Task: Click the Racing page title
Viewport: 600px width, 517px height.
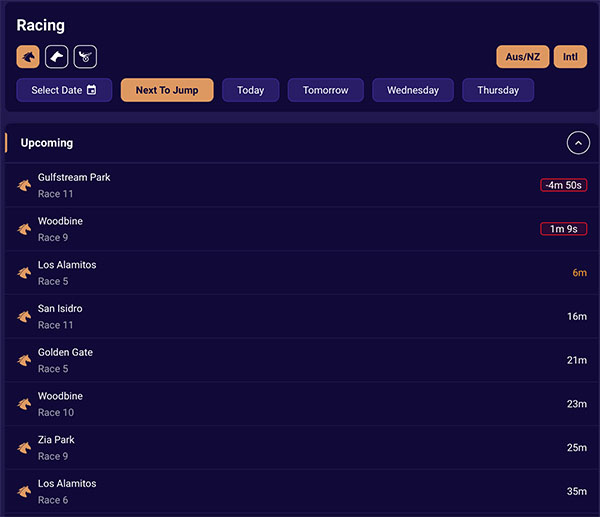Action: click(x=41, y=26)
